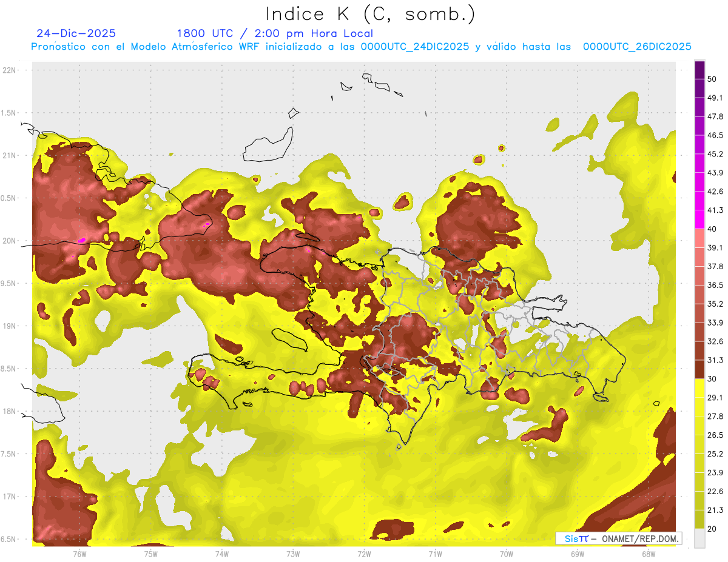Click the legend value '29.1'
Viewport: 728px width, 562px height.
(715, 398)
